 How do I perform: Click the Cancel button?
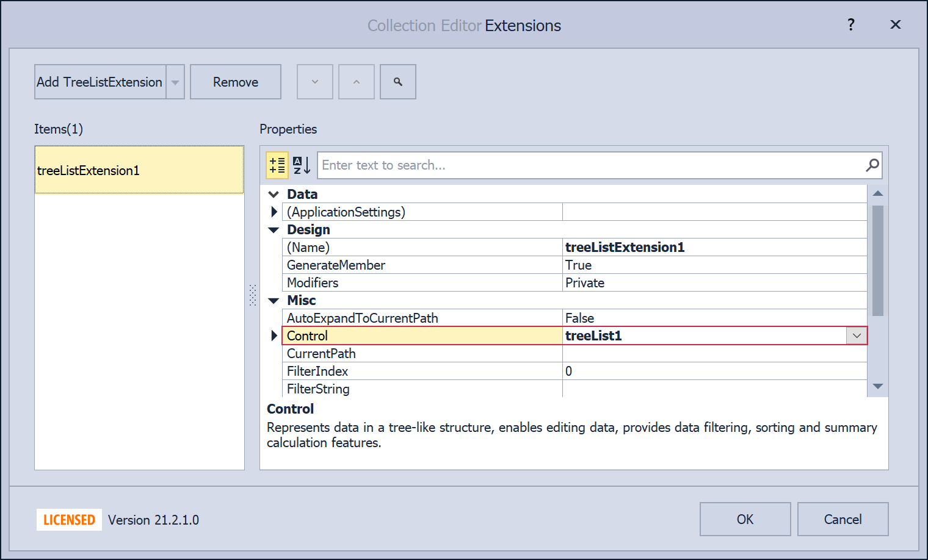point(843,519)
